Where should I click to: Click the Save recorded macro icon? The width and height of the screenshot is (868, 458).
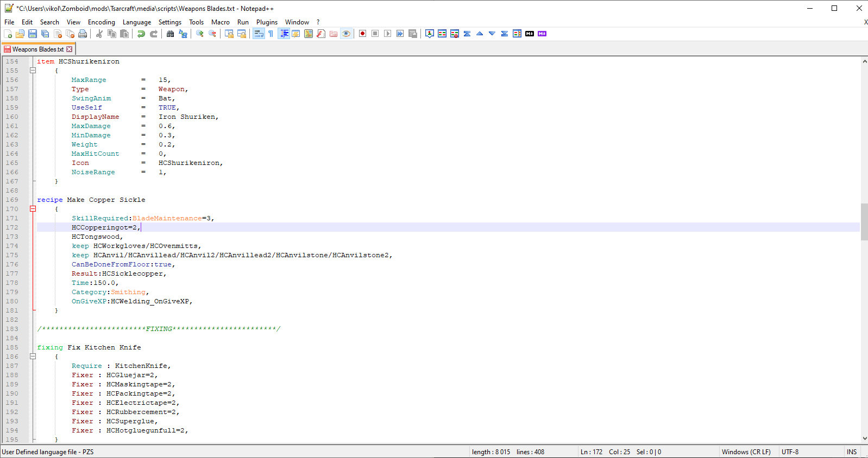(413, 34)
